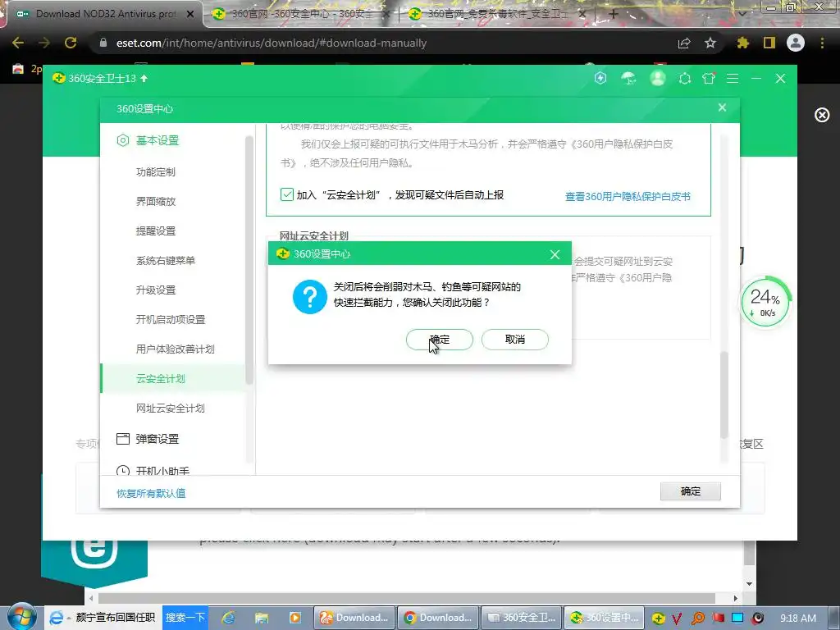
Task: Close the 360设置中心 settings window
Action: point(722,107)
